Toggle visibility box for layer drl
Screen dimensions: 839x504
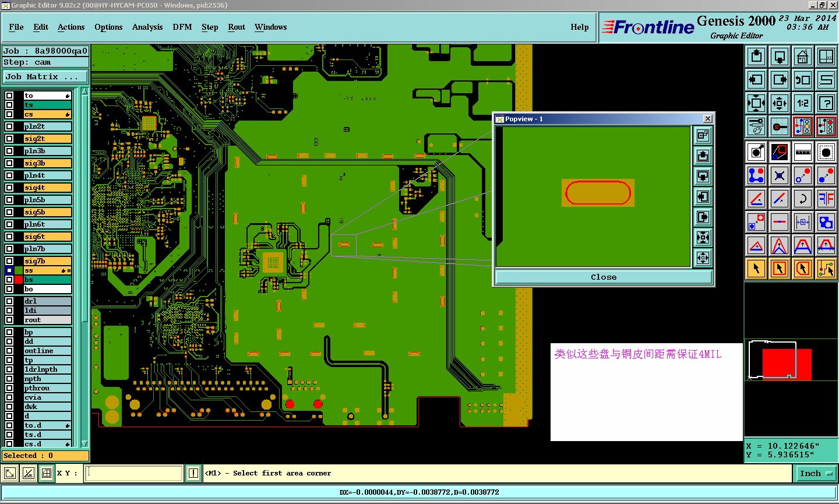pos(9,301)
